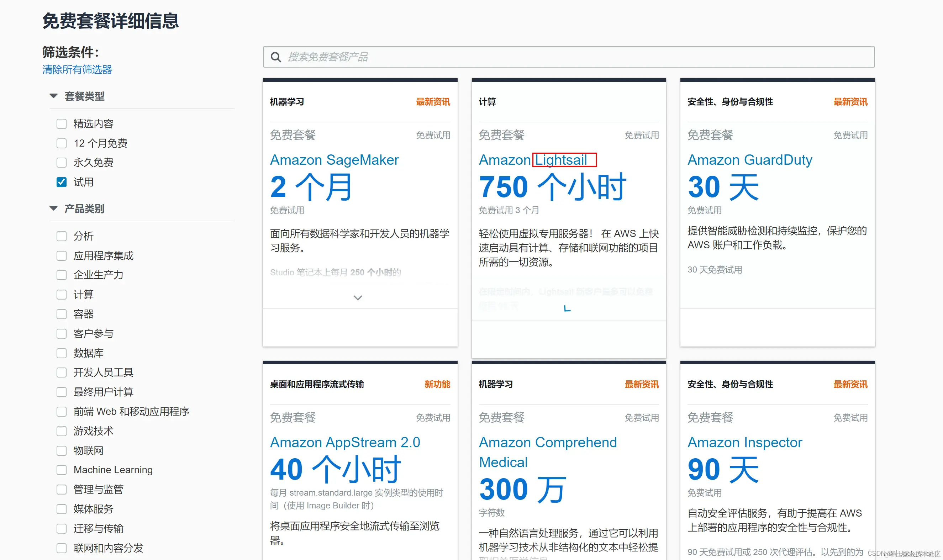Check the 游戏技术 checkbox
Screen dimensions: 943x560
click(x=62, y=431)
